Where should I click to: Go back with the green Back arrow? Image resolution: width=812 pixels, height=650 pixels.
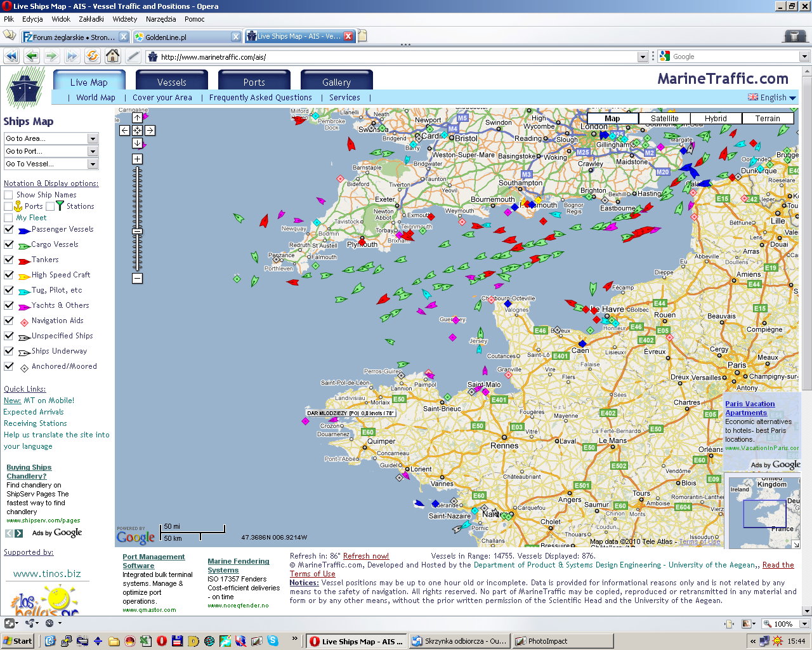click(x=32, y=56)
